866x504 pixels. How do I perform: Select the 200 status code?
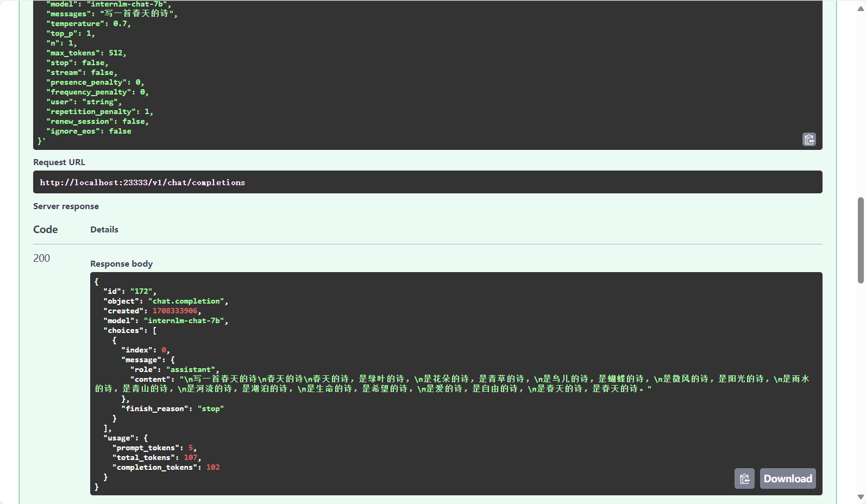click(42, 258)
